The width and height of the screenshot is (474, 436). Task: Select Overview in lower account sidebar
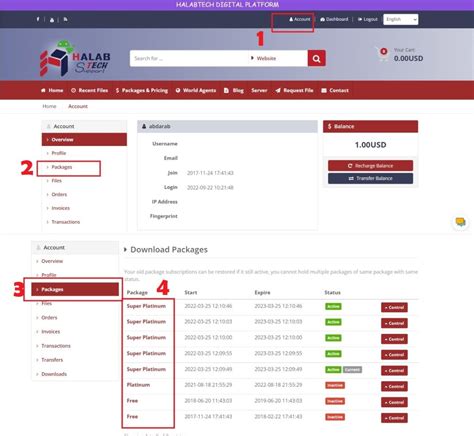pos(52,261)
